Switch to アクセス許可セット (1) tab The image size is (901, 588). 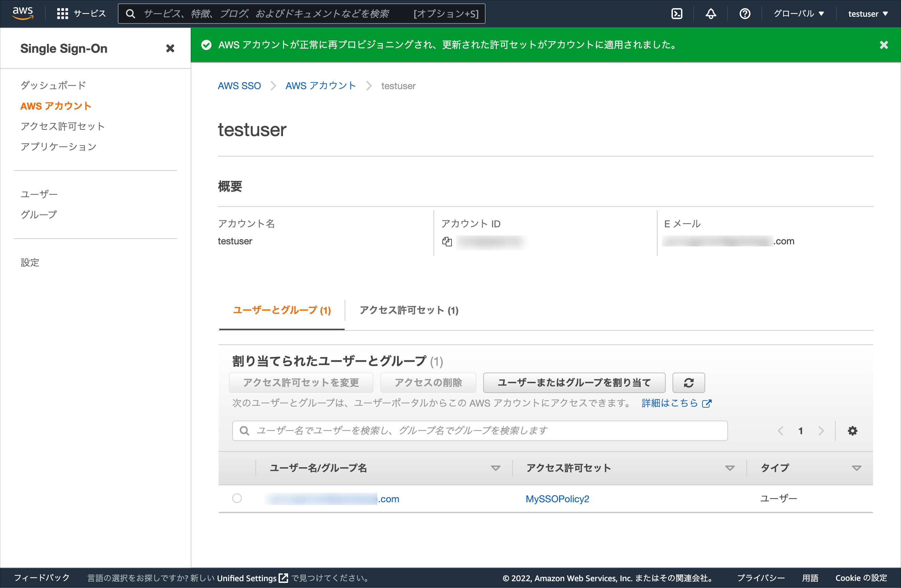pyautogui.click(x=409, y=310)
